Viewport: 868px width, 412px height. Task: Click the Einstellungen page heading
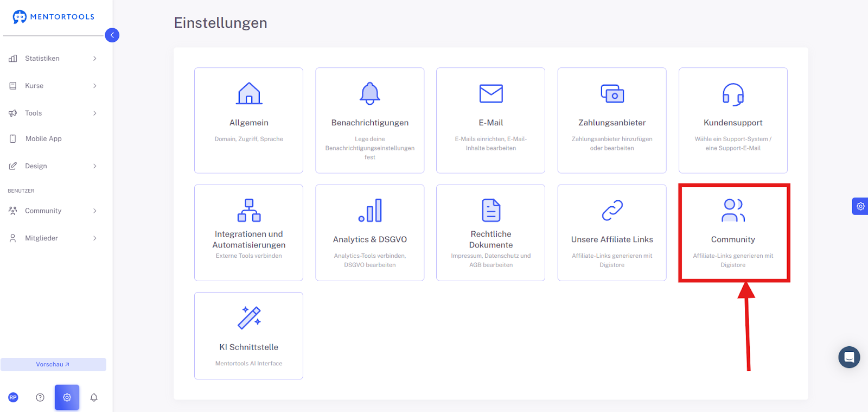221,23
